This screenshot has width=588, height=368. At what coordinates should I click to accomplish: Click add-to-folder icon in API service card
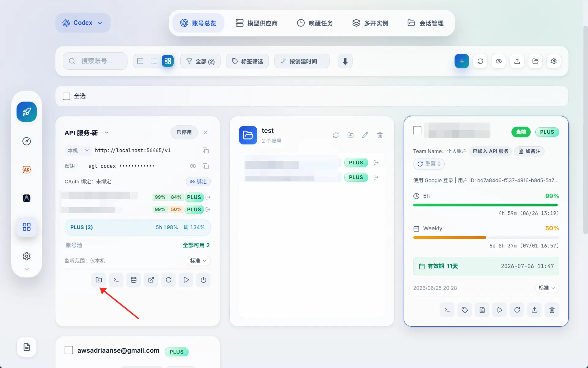click(x=99, y=280)
